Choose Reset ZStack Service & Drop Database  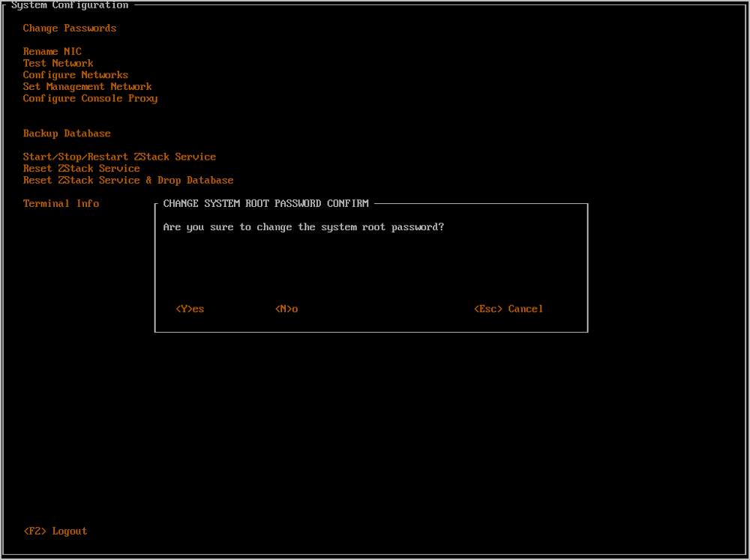(127, 181)
